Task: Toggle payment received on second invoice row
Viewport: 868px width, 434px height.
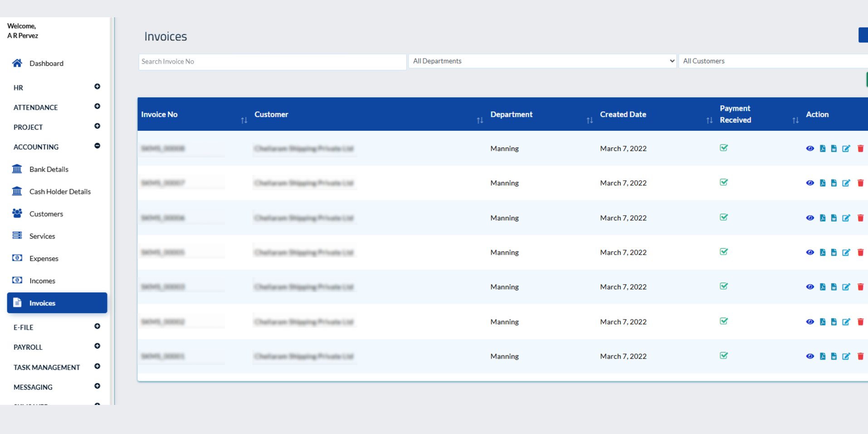Action: 724,182
